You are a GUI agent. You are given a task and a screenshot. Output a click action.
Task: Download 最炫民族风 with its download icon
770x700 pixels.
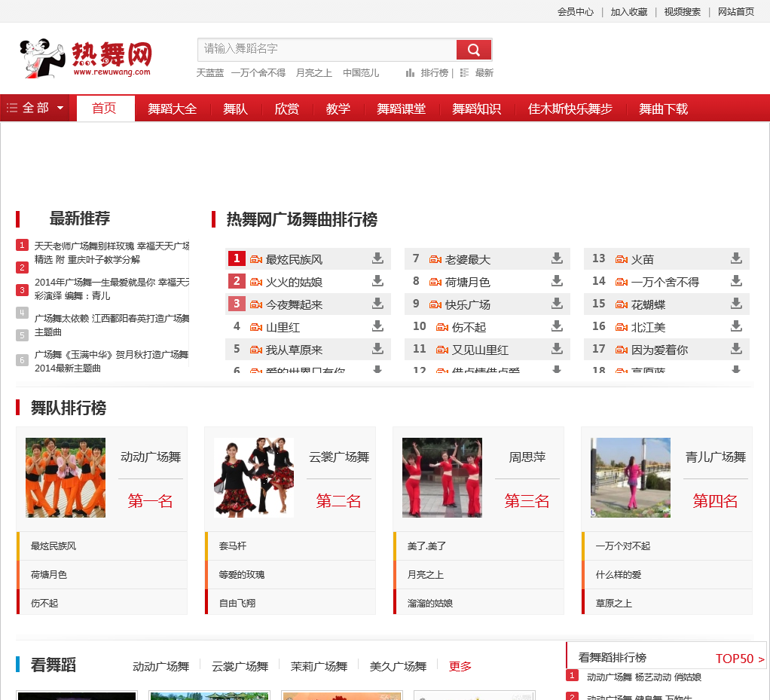[x=377, y=258]
